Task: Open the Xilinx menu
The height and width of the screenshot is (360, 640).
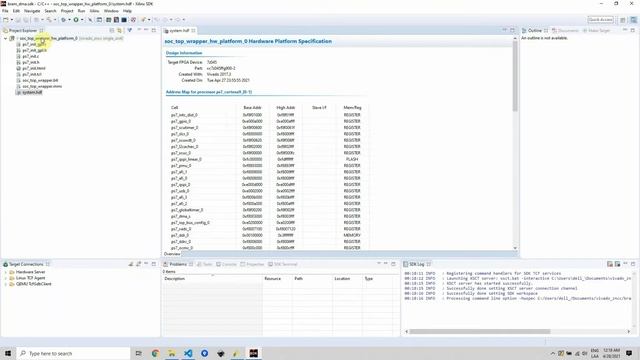Action: click(94, 11)
